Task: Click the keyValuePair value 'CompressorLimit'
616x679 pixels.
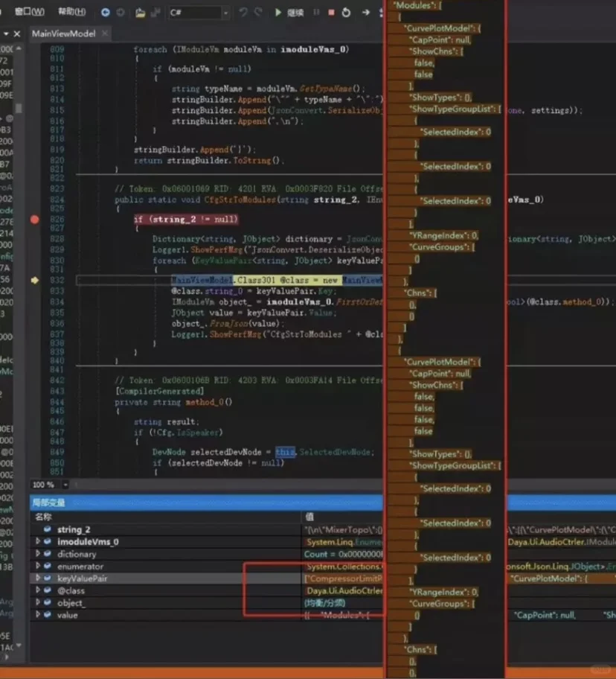Action: click(x=343, y=578)
